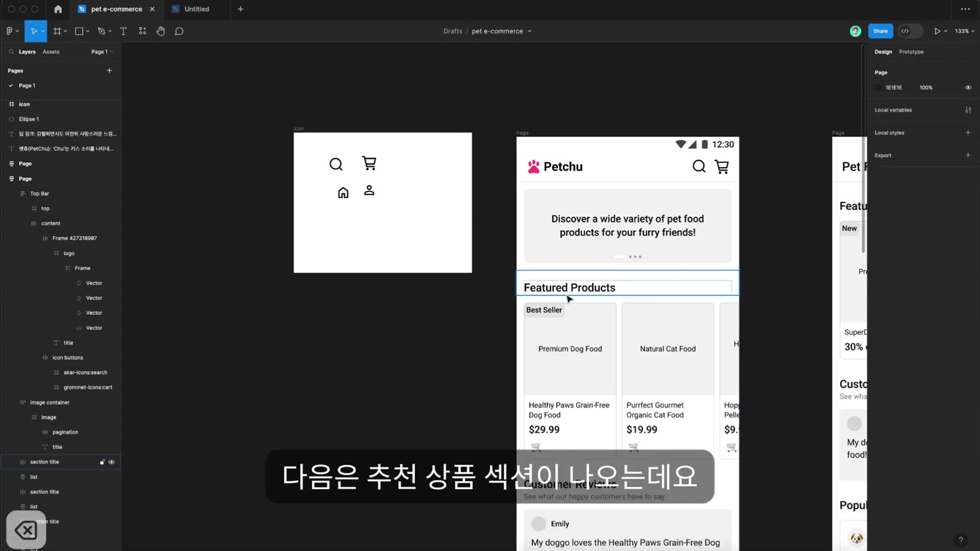This screenshot has width=980, height=551.
Task: Open Present options chevron
Action: pyautogui.click(x=946, y=31)
